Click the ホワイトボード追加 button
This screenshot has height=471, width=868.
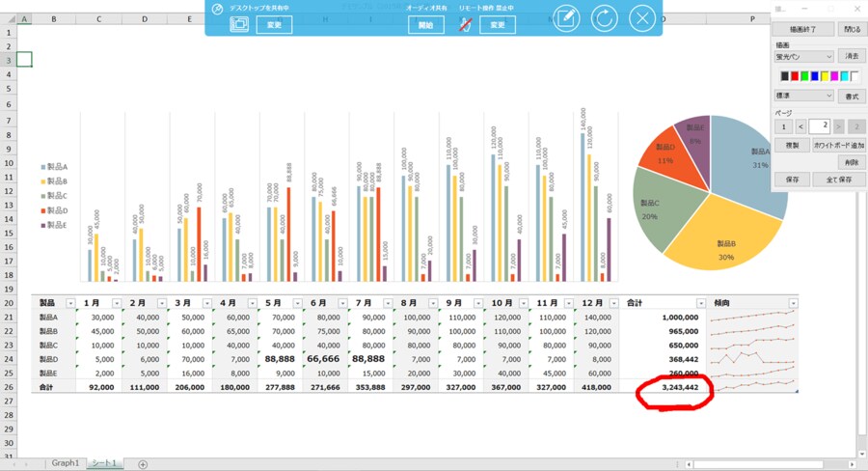tap(838, 145)
